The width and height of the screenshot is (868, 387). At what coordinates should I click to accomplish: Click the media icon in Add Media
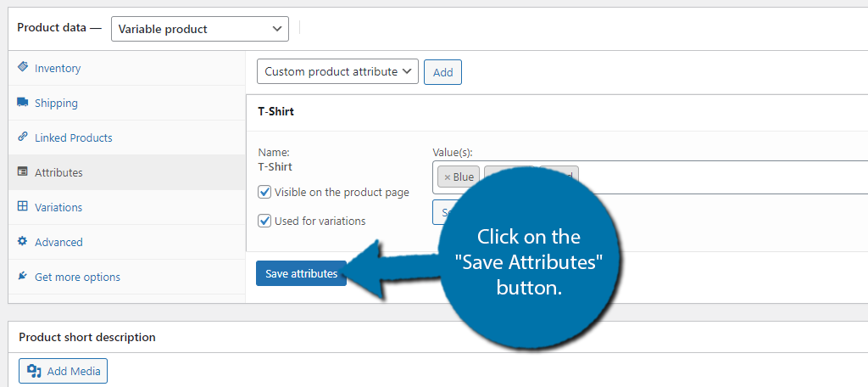[x=34, y=371]
